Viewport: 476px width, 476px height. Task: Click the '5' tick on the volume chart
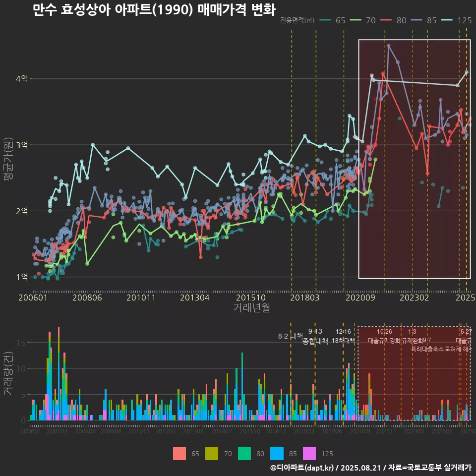click(x=23, y=395)
